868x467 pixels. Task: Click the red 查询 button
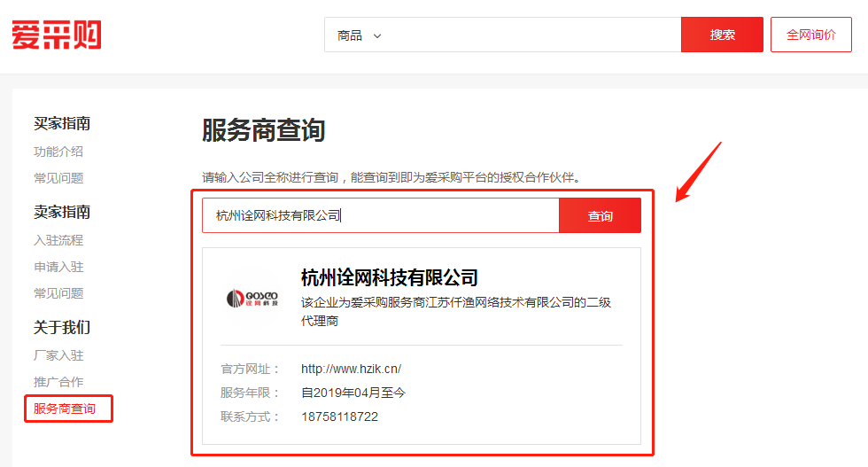point(601,215)
